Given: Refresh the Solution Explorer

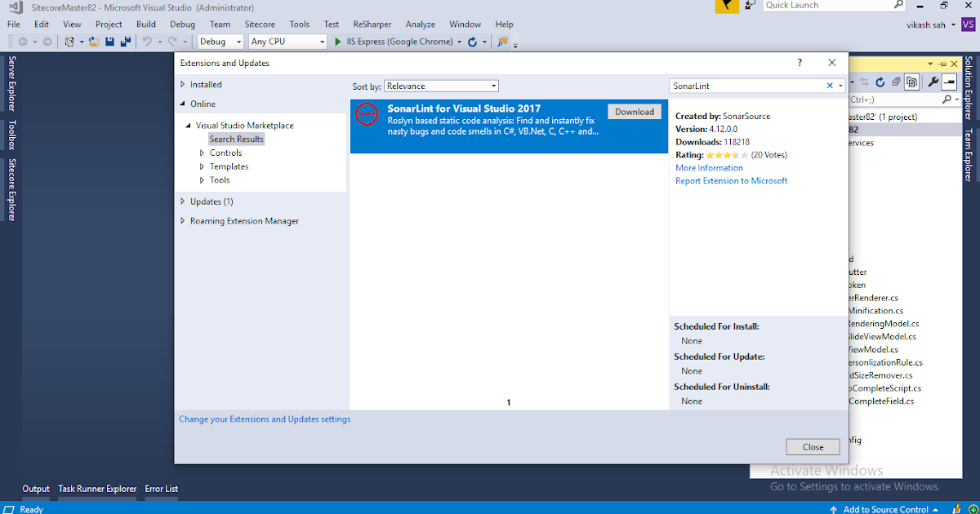Looking at the screenshot, I should click(880, 82).
